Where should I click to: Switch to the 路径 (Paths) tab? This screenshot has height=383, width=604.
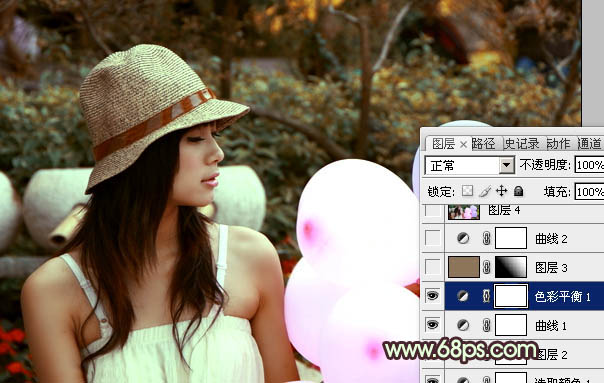click(483, 144)
